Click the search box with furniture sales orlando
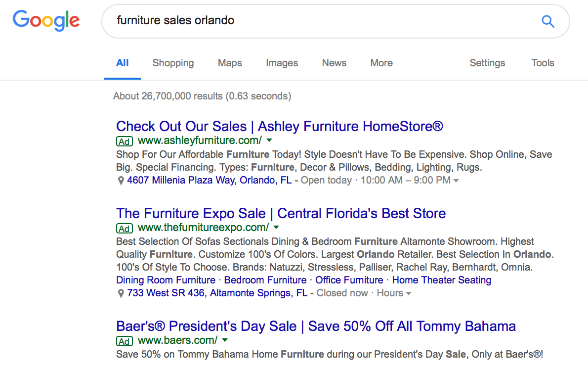The width and height of the screenshot is (588, 371). pos(323,21)
